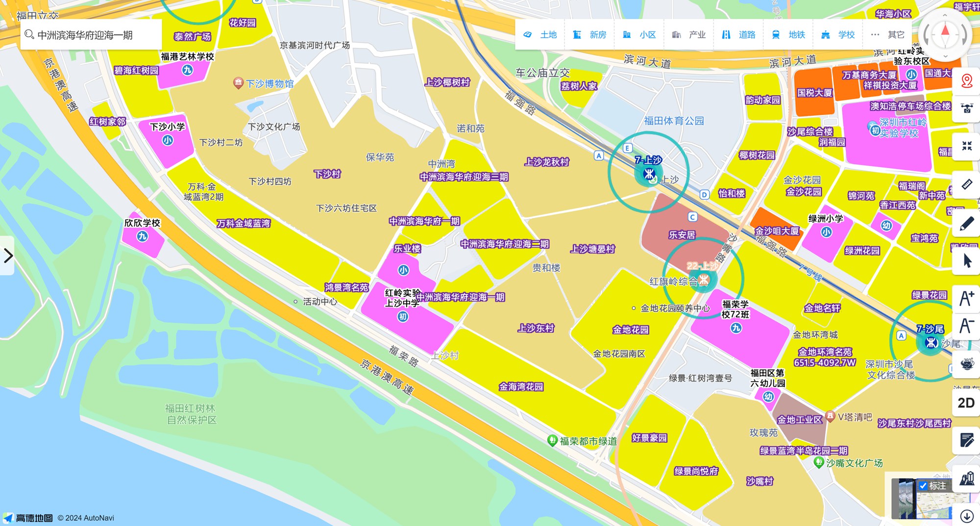
Task: Open the drone aerial photo tool
Action: tap(966, 108)
